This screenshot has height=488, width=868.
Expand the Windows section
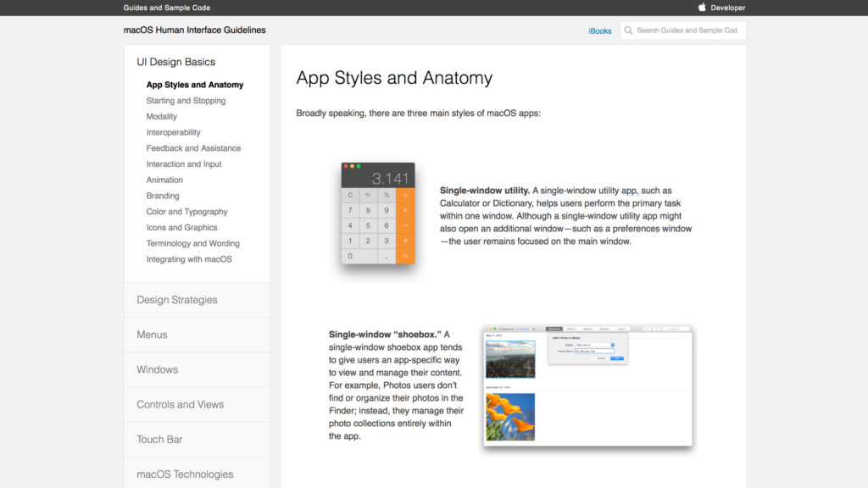(197, 369)
